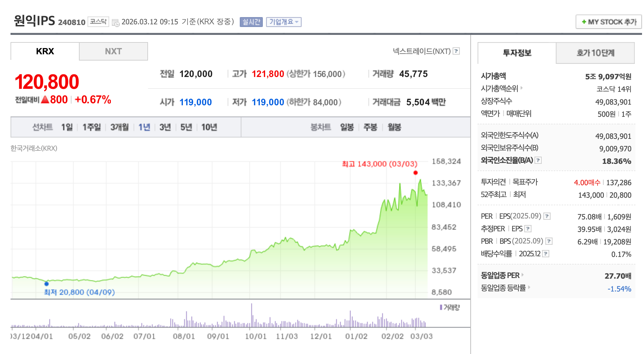Click 동일업종 PER value 27.70배
644x354 pixels.
tap(618, 276)
